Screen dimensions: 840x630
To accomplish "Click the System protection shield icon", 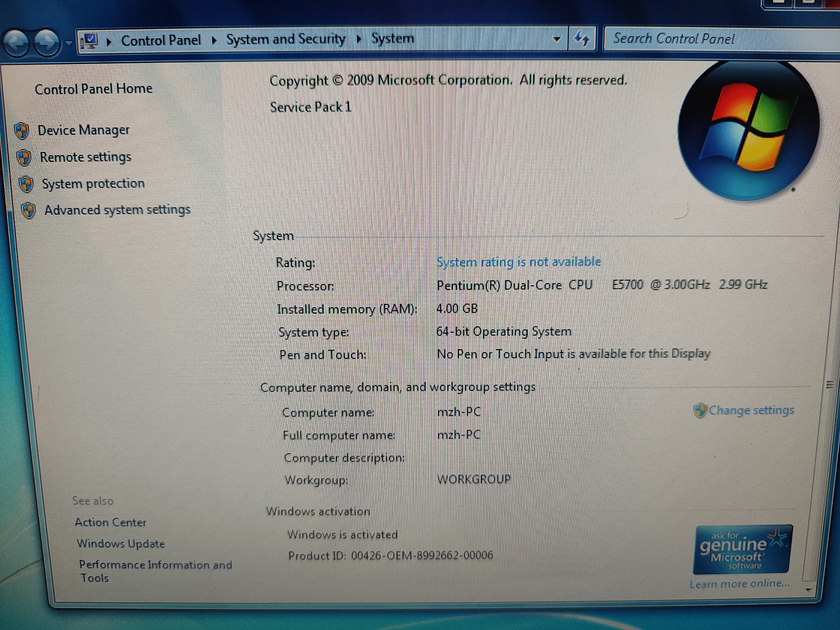I will point(26,184).
